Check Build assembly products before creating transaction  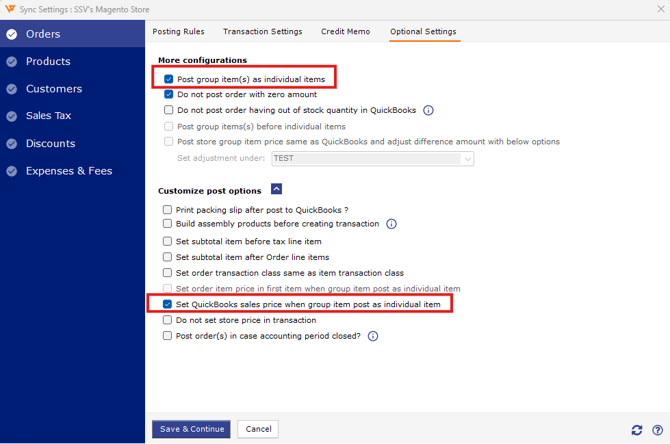click(168, 223)
